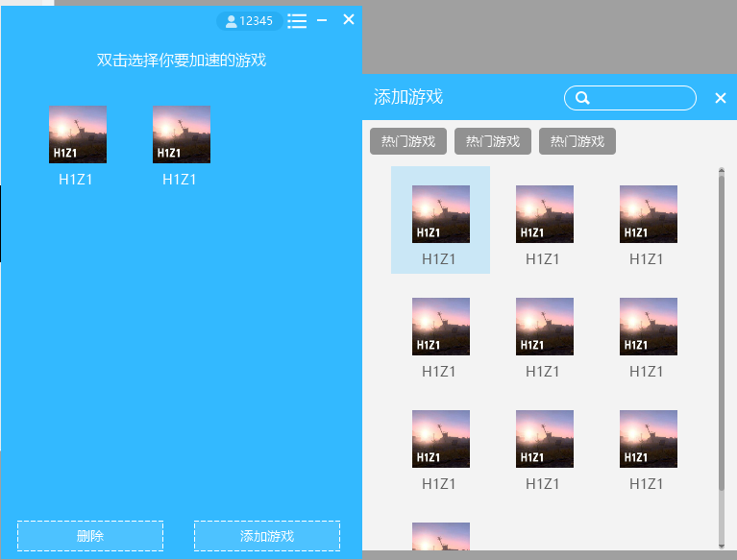Click the magnifier search icon
Screen dimensions: 737x560
tap(582, 98)
